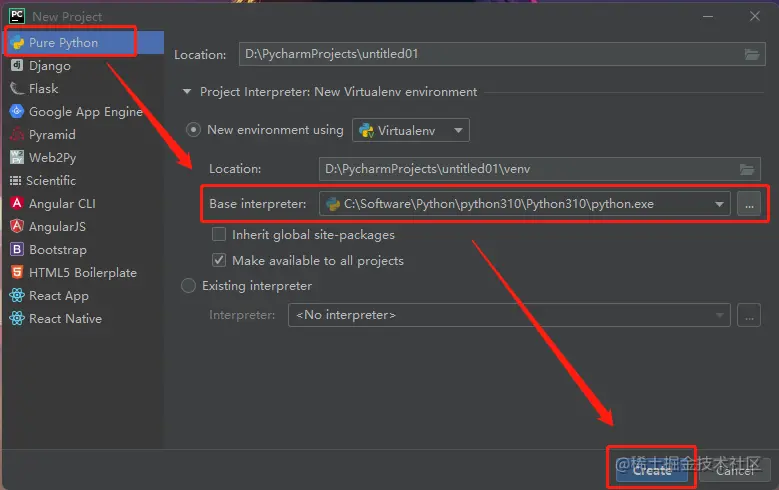
Task: Browse folder for project Location
Action: click(x=752, y=54)
